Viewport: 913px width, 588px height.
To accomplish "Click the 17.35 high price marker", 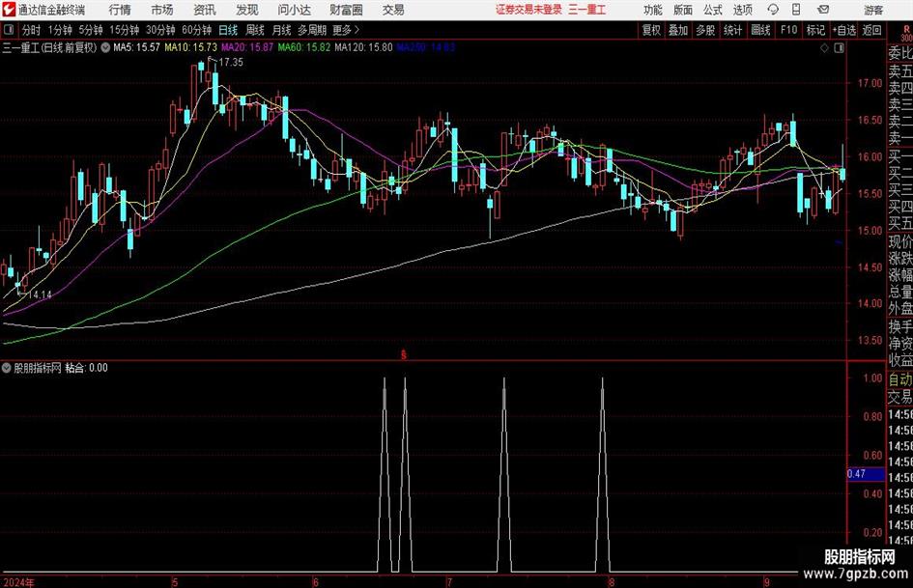I will coord(231,63).
